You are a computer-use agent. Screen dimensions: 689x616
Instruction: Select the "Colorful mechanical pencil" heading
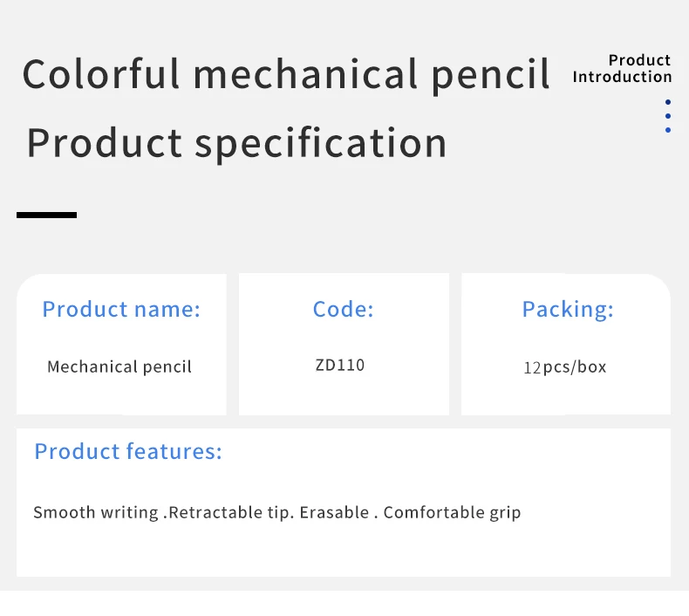tap(286, 74)
